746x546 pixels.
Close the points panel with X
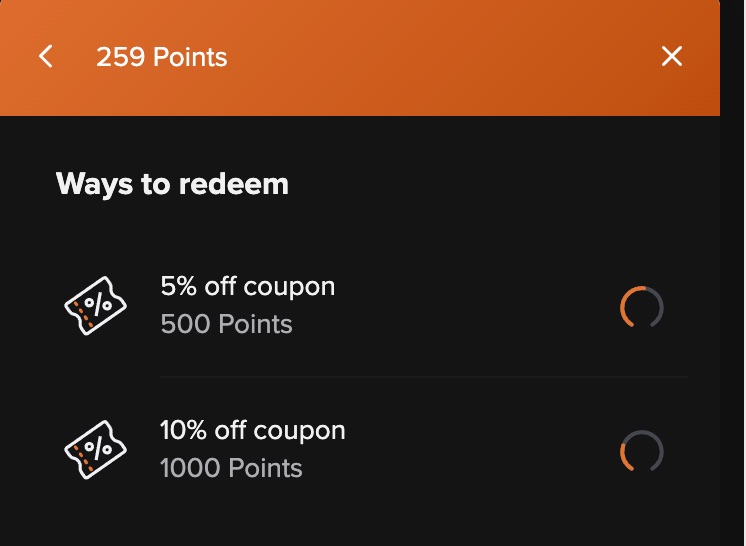[x=672, y=56]
